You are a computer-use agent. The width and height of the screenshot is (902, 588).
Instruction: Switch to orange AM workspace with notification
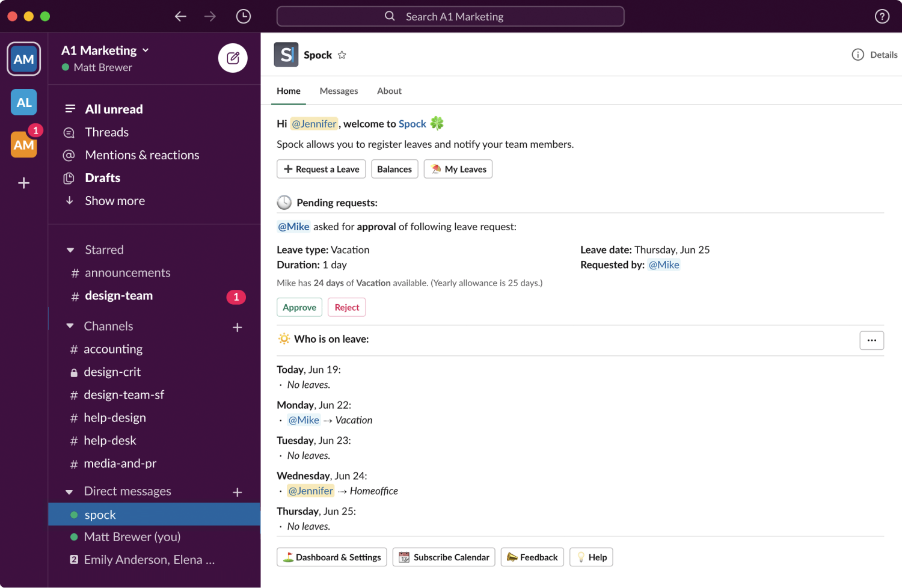pos(24,144)
